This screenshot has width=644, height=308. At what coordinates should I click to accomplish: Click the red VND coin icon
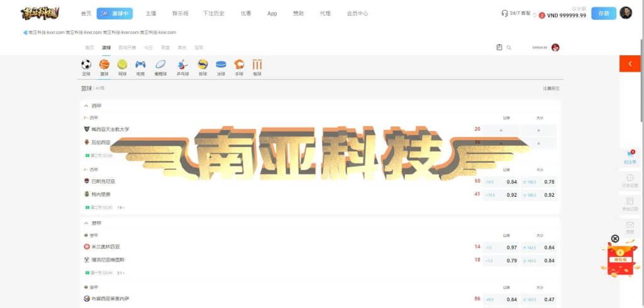click(541, 16)
